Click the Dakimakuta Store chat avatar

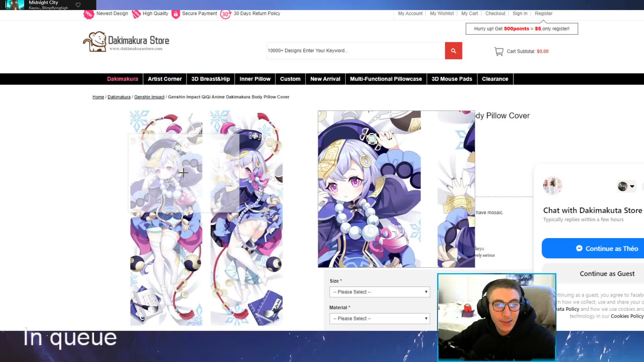click(552, 186)
